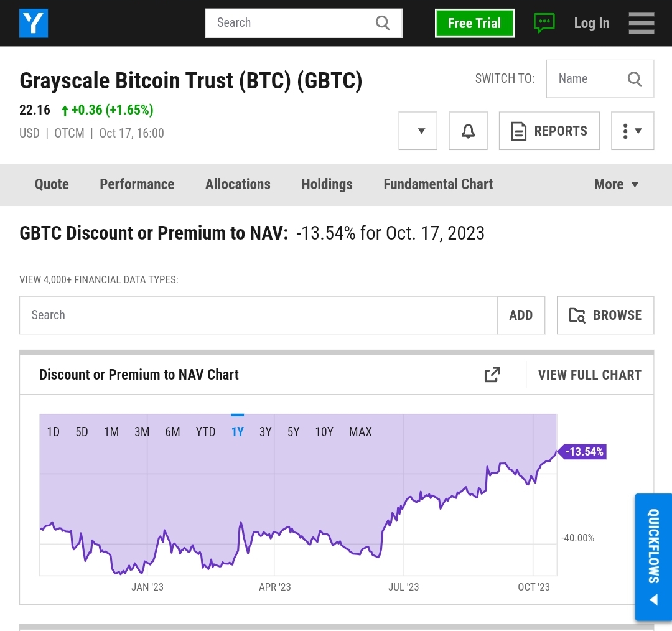Click the bell alert icon
Viewport: 672px width, 631px height.
pos(468,131)
